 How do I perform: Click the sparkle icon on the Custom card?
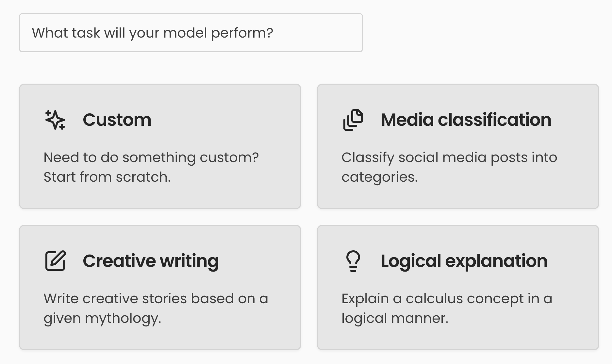point(55,120)
